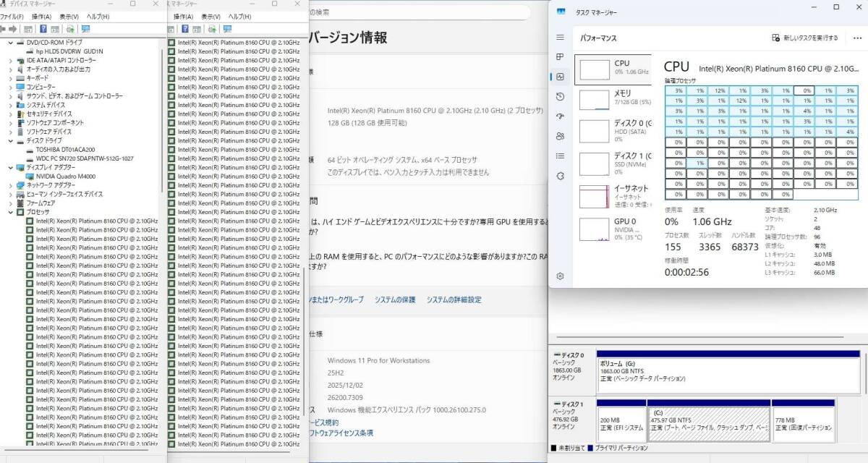Select the イーサネット performance thumbnail
The image size is (868, 463).
click(595, 197)
